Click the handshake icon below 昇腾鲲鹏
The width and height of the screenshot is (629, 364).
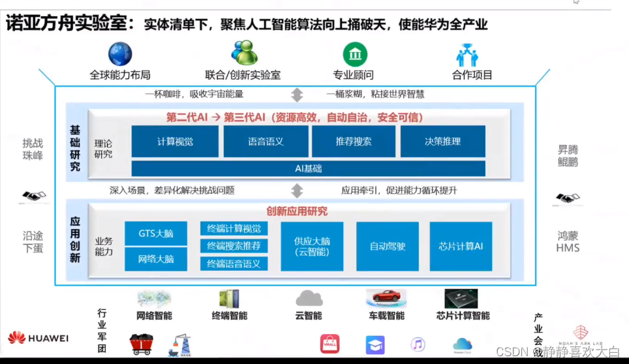568,198
